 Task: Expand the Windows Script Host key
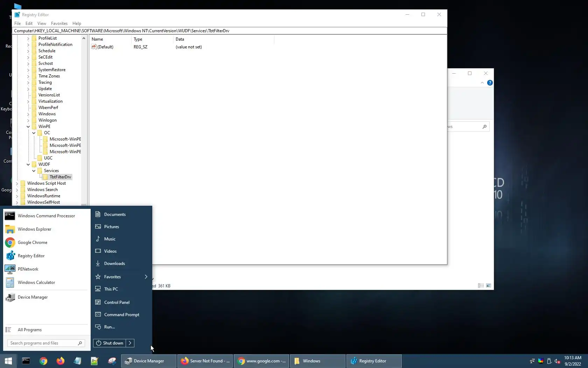pyautogui.click(x=17, y=183)
